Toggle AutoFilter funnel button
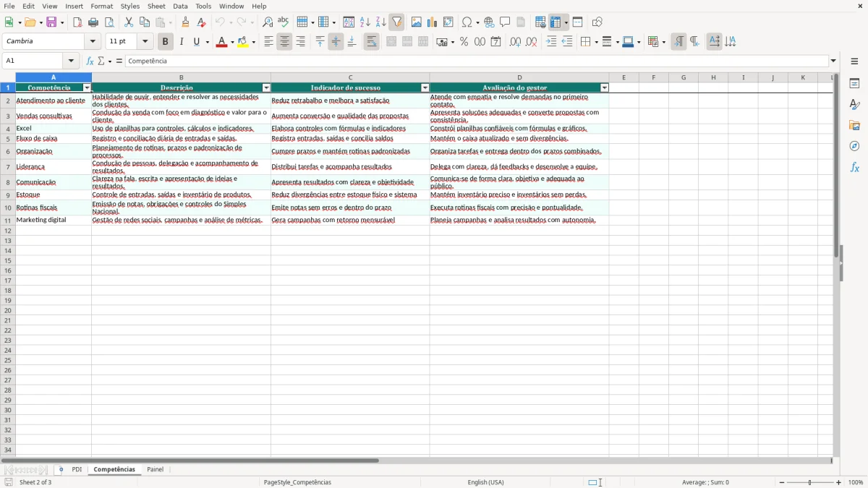Viewport: 868px width, 488px height. point(396,22)
